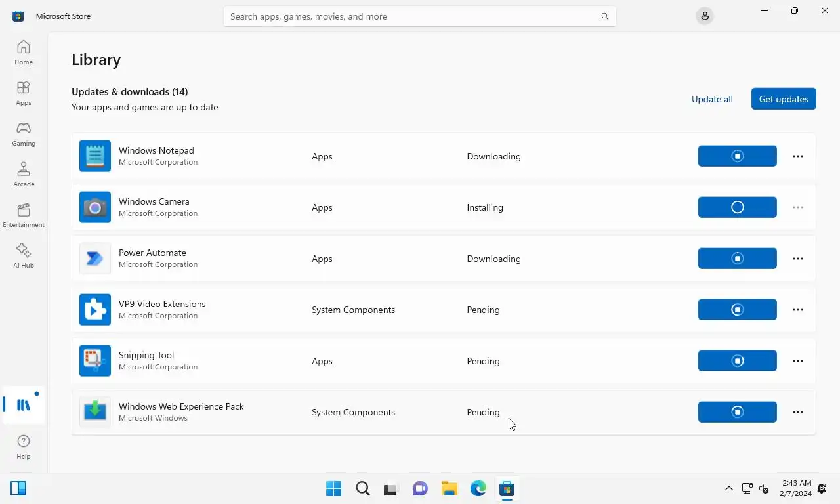The image size is (840, 504).
Task: Stop the Power Automate download
Action: [x=738, y=259]
